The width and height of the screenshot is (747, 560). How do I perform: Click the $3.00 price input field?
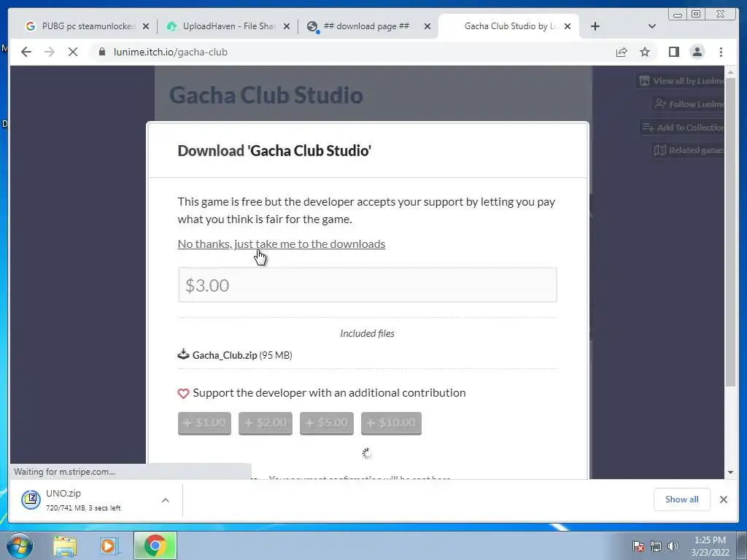tap(368, 285)
